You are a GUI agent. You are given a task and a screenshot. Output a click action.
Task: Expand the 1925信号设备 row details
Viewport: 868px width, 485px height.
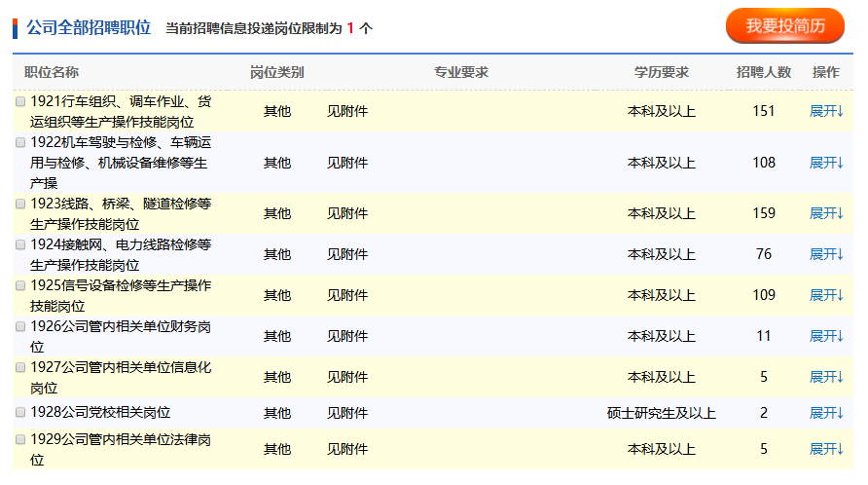point(826,295)
